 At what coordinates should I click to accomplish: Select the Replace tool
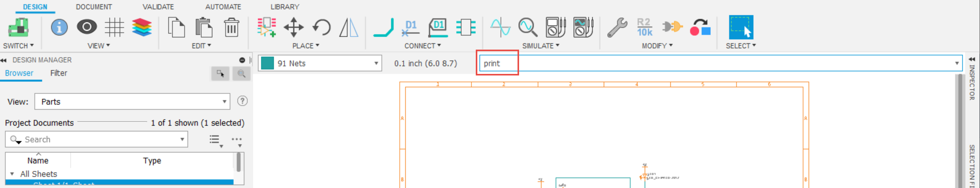point(700,27)
